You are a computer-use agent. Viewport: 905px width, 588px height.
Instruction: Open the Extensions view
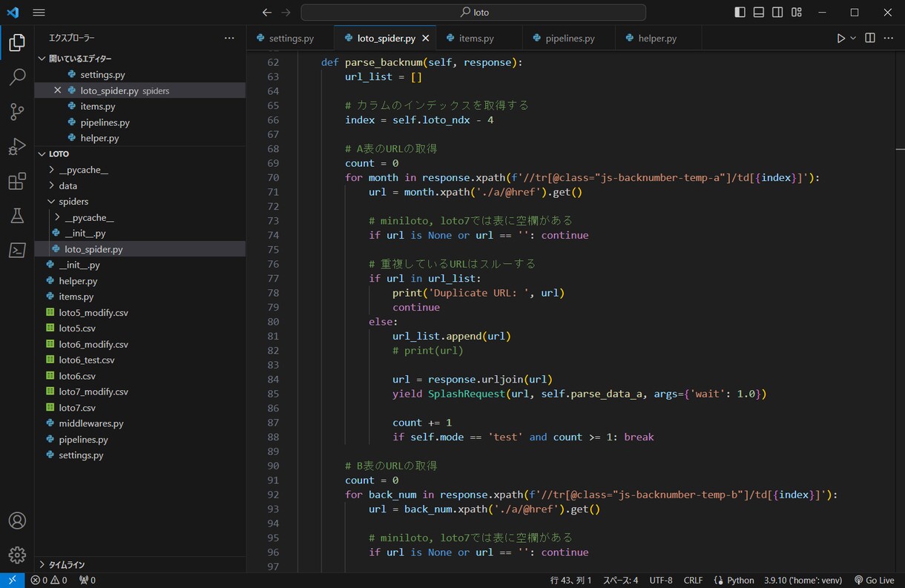point(17,181)
